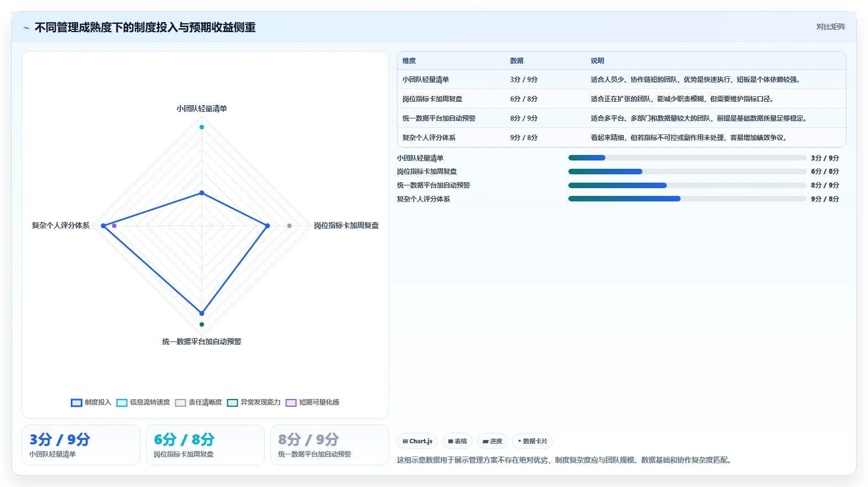Click the 小团队轻量清单 table row name
Screen dimensions: 868x487
426,80
